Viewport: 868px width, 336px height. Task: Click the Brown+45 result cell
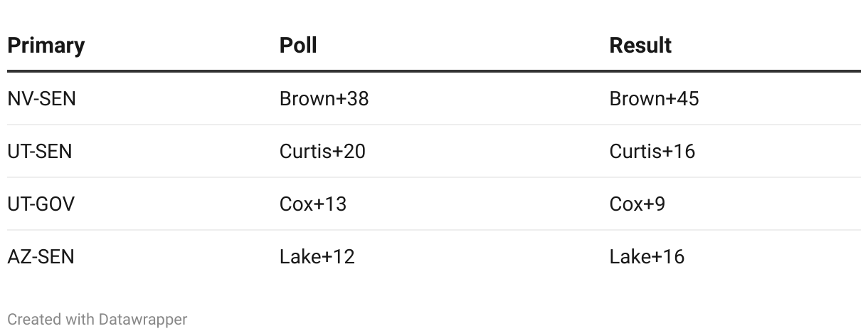[655, 99]
